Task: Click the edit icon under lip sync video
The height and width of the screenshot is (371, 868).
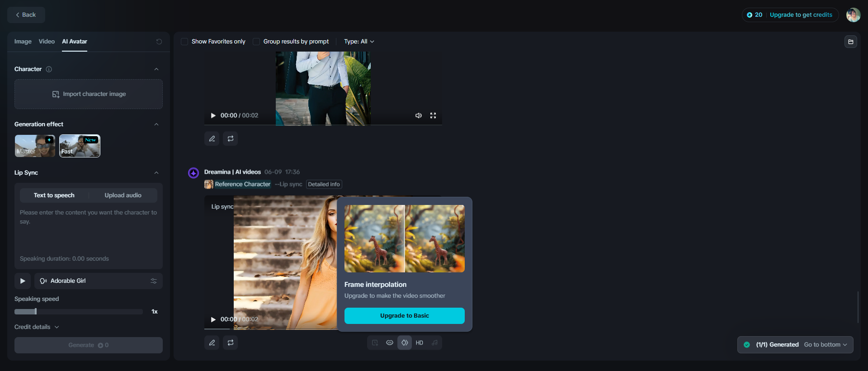Action: coord(212,343)
